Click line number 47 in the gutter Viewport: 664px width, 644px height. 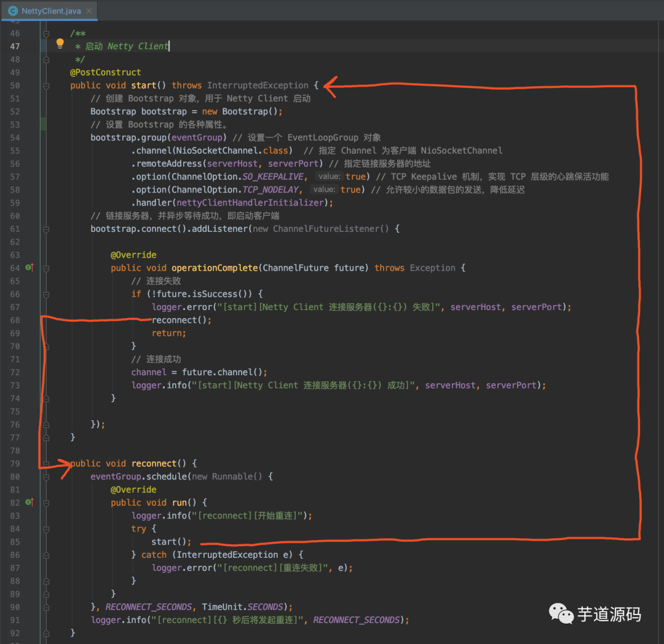tap(15, 47)
